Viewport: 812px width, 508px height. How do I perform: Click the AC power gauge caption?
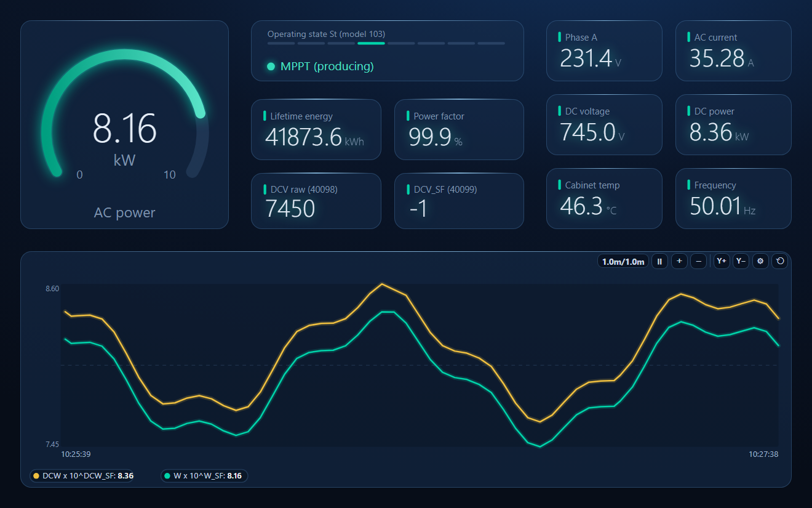point(125,212)
